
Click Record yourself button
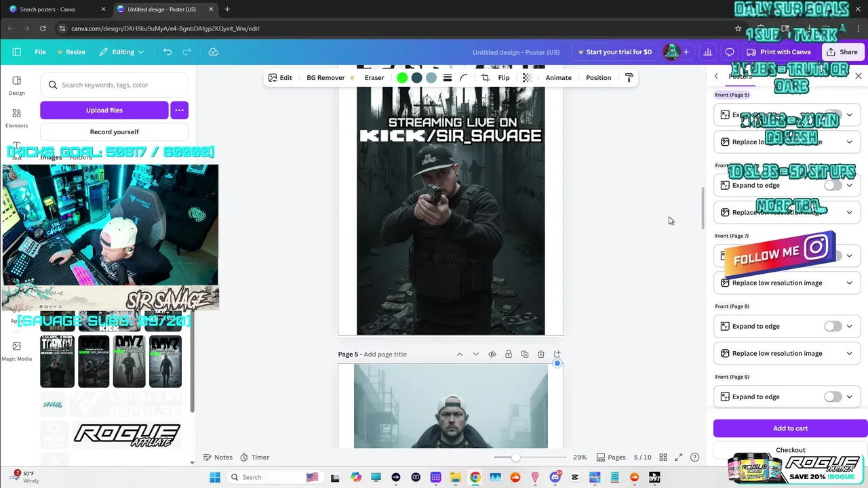pos(114,131)
